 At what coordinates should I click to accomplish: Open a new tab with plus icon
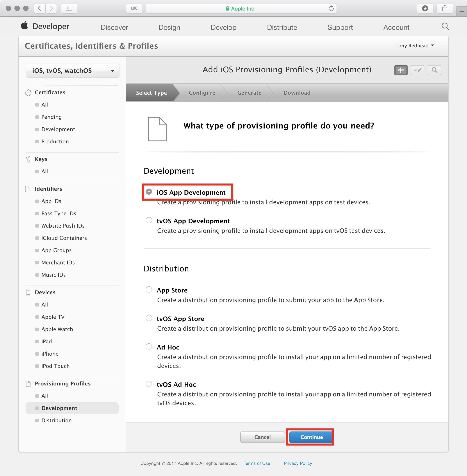[462, 12]
